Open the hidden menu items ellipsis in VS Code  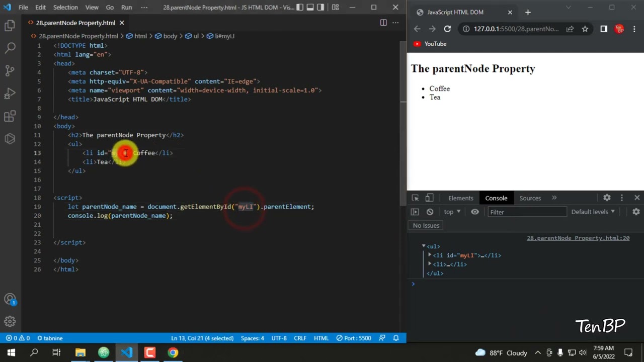click(144, 8)
